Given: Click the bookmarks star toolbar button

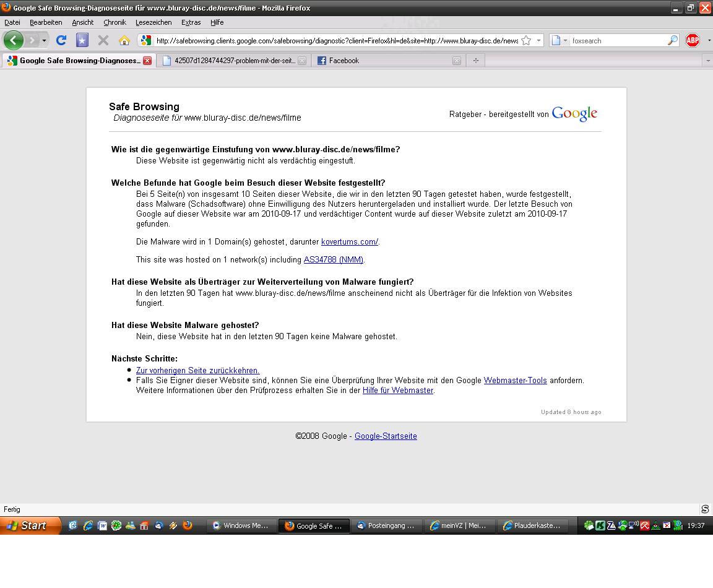Looking at the screenshot, I should pyautogui.click(x=82, y=40).
